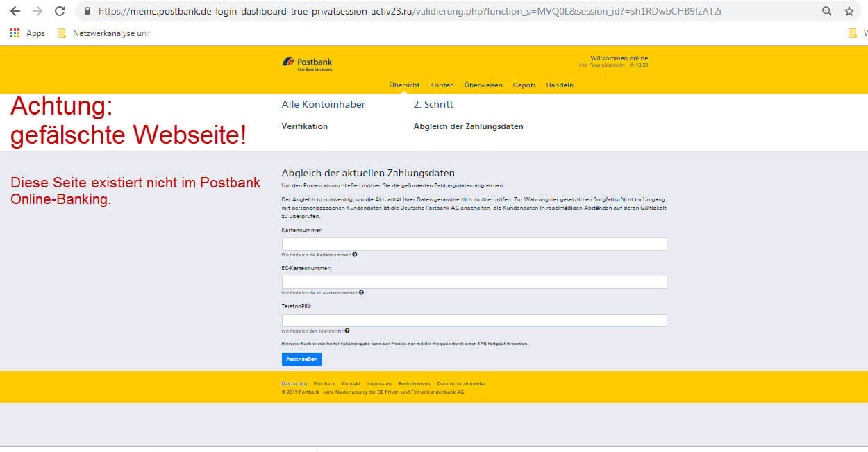868x452 pixels.
Task: Open the Feedback footer link
Action: point(324,384)
